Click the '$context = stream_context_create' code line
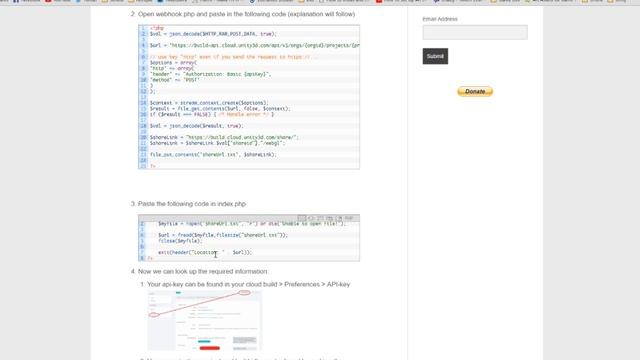The height and width of the screenshot is (360, 640). pos(209,103)
